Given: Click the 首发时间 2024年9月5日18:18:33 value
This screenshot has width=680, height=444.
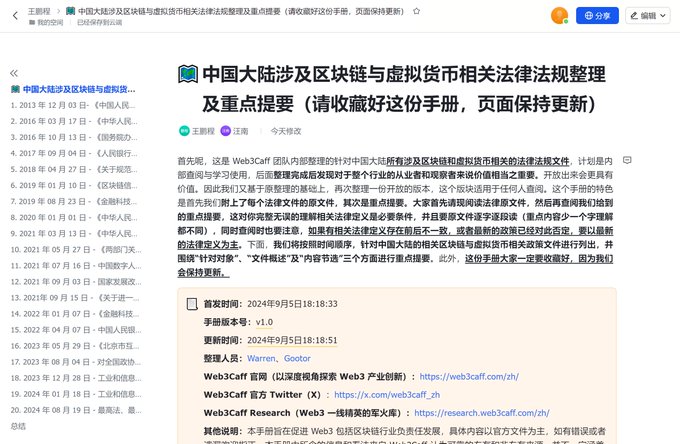Looking at the screenshot, I should (x=292, y=304).
